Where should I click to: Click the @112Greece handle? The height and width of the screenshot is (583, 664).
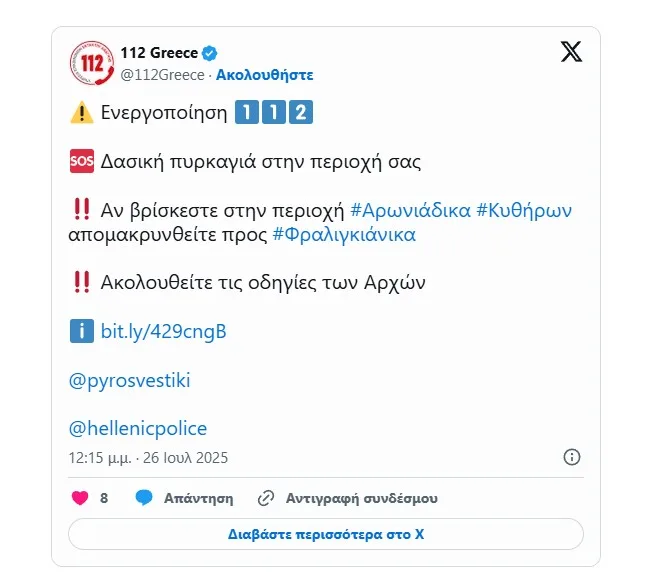coord(163,75)
